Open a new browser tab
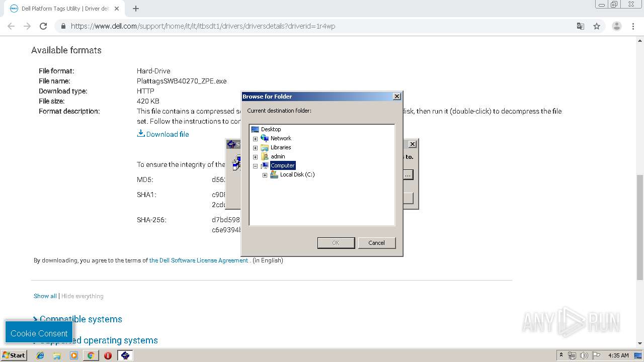 [x=136, y=9]
